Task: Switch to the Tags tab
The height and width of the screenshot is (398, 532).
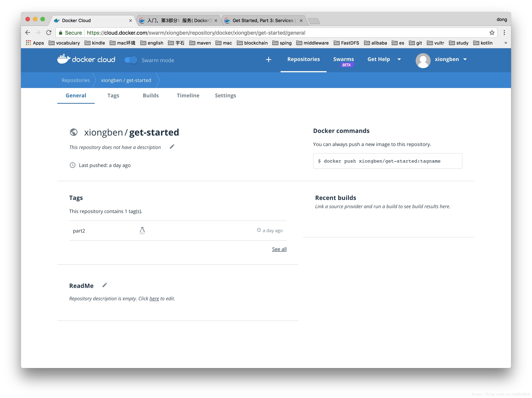Action: pos(113,95)
